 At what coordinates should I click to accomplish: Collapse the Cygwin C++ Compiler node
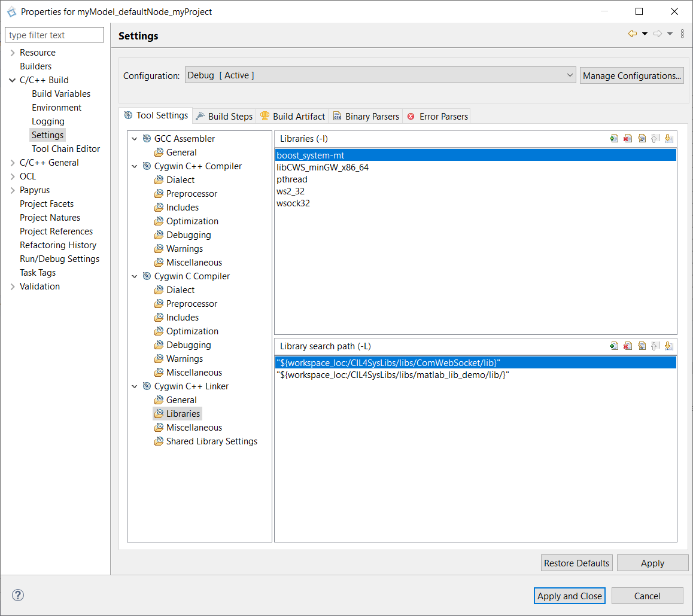point(135,166)
